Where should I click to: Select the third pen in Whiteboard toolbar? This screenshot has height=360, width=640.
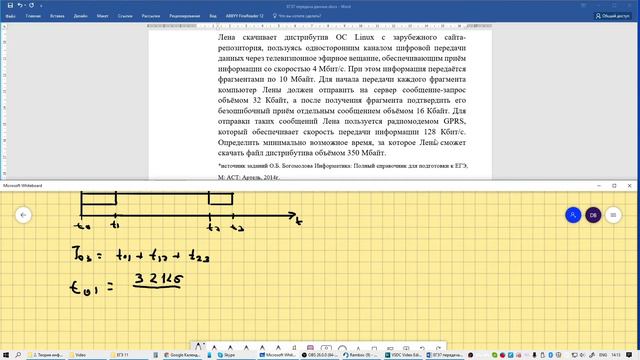(230, 348)
